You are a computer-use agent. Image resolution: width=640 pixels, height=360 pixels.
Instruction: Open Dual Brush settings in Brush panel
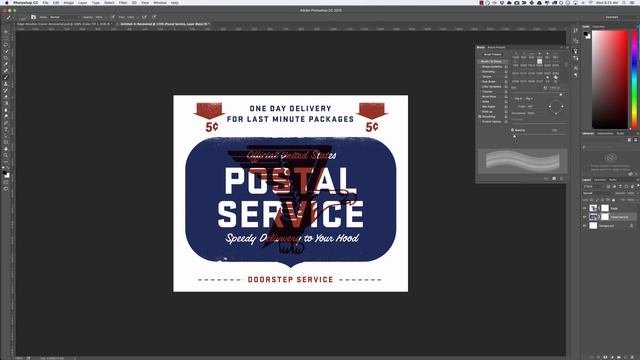coord(489,82)
